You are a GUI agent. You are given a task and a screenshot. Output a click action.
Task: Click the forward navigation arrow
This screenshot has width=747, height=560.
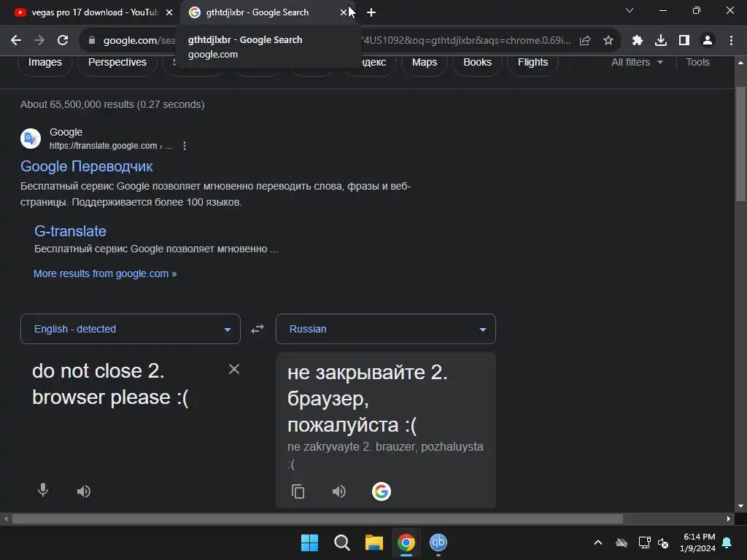[x=39, y=41]
